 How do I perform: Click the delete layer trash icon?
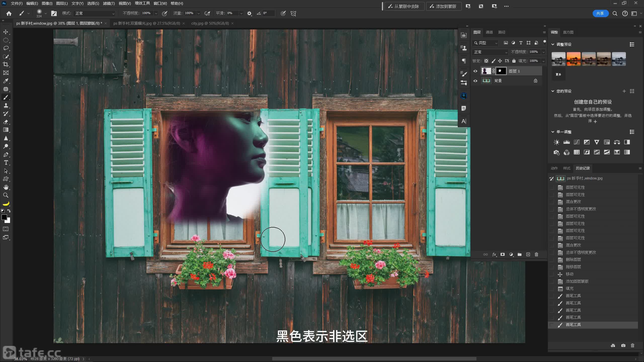click(x=536, y=254)
